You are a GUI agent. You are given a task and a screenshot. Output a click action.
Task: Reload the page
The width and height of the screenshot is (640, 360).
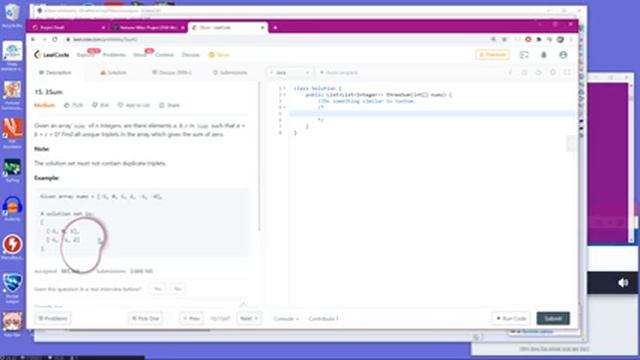[55, 39]
